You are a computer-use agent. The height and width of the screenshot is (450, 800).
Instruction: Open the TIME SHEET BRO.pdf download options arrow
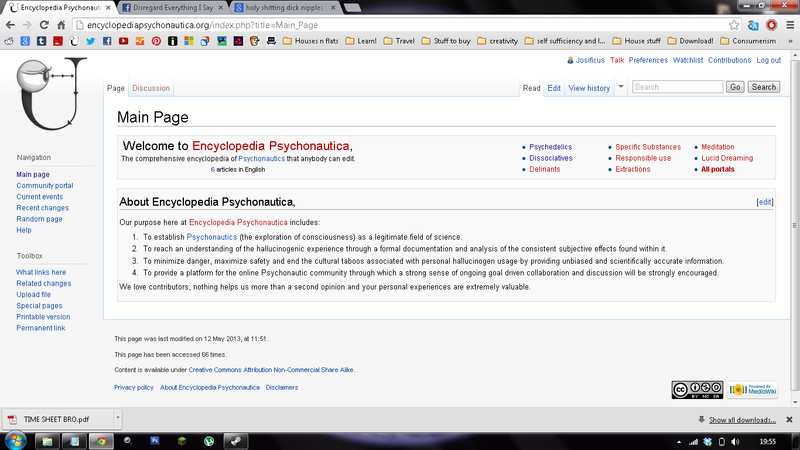pyautogui.click(x=117, y=418)
